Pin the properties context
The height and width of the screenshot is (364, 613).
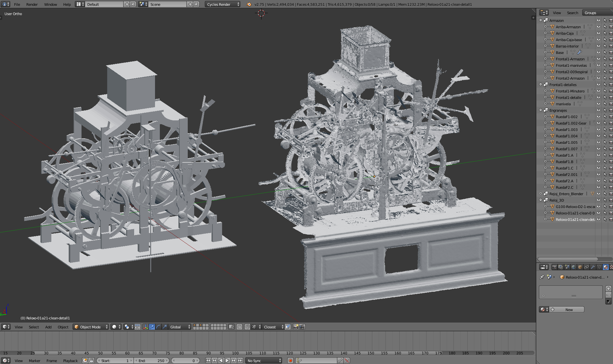(x=542, y=277)
